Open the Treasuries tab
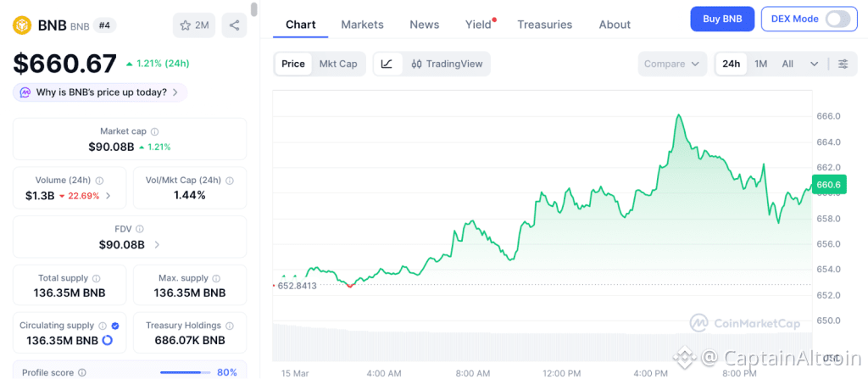The image size is (868, 379). pyautogui.click(x=544, y=25)
